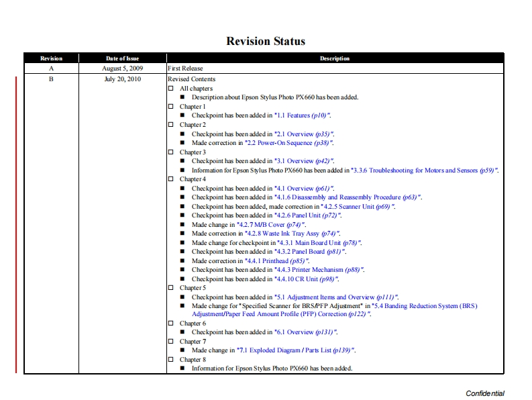Image resolution: width=532 pixels, height=400 pixels.
Task: Open the "1.1 Features (p10)" link
Action: 303,116
